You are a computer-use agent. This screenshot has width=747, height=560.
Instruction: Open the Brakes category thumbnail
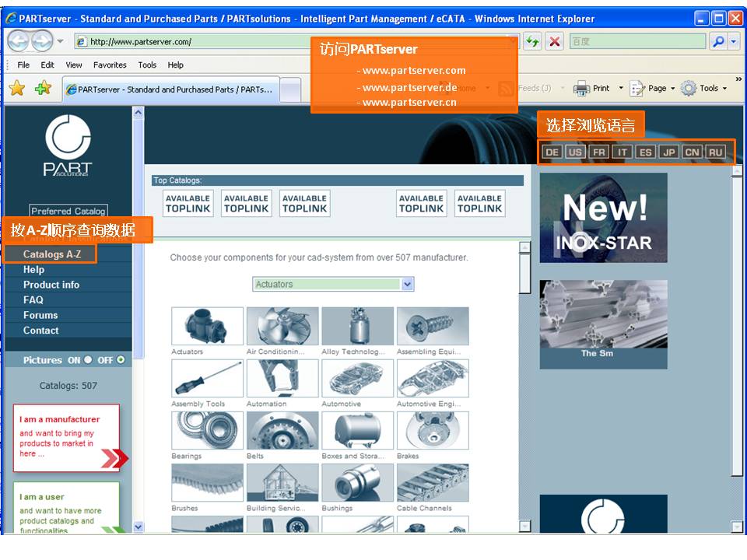433,430
